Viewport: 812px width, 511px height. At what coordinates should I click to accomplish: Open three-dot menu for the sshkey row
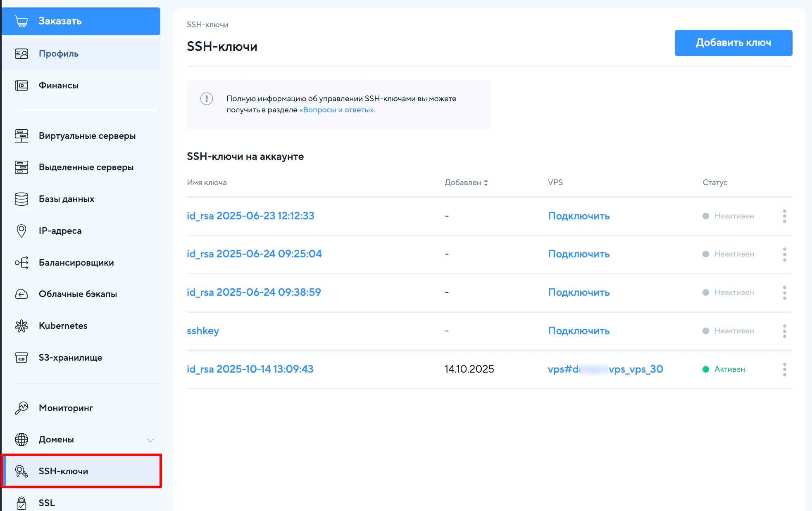pyautogui.click(x=784, y=331)
